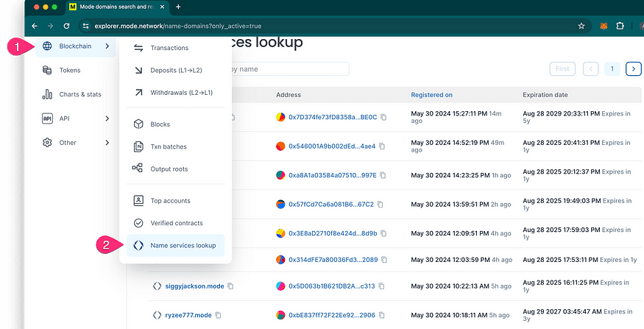644x329 pixels.
Task: Reload the page in the browser
Action: coord(66,26)
